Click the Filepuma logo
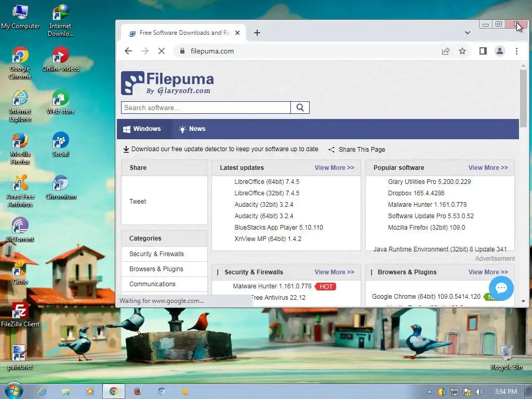This screenshot has height=399, width=532. tap(167, 83)
